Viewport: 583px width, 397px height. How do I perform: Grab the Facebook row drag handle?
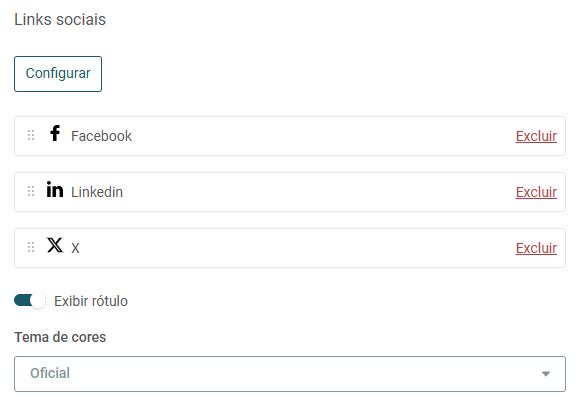tap(31, 135)
